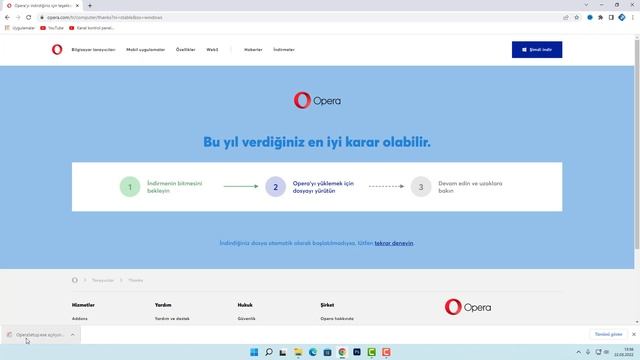Go back with the browser back arrow
The height and width of the screenshot is (360, 640).
tap(7, 18)
